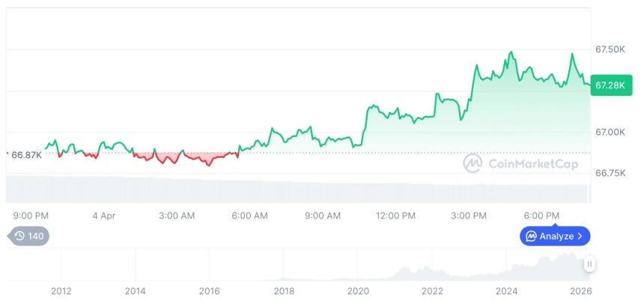Select 2022 in the year navigator
Image resolution: width=644 pixels, height=300 pixels.
433,291
